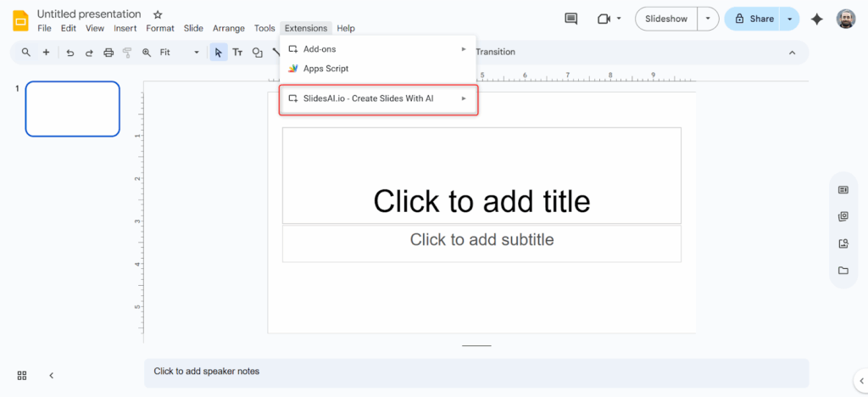
Task: Switch to grid view icon
Action: [x=22, y=375]
